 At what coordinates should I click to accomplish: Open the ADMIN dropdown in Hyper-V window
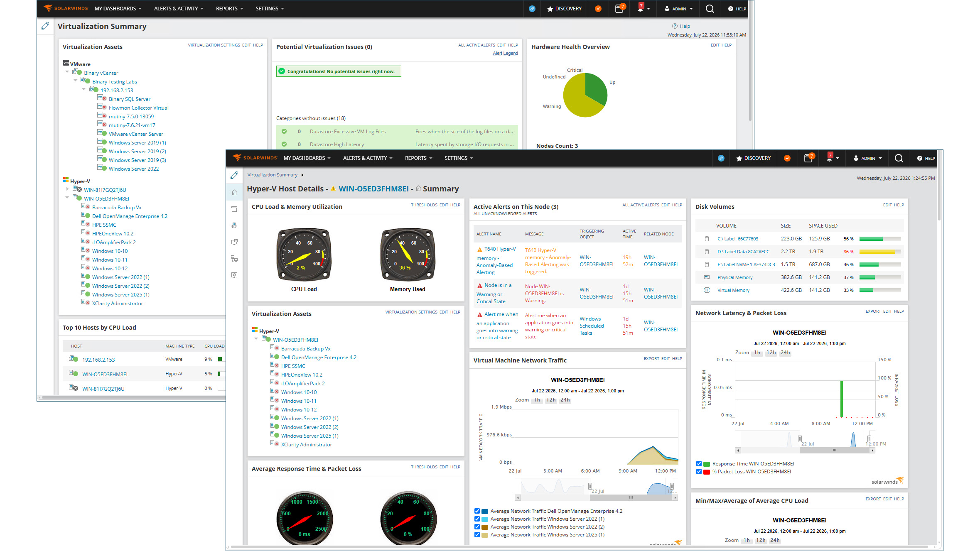point(867,158)
